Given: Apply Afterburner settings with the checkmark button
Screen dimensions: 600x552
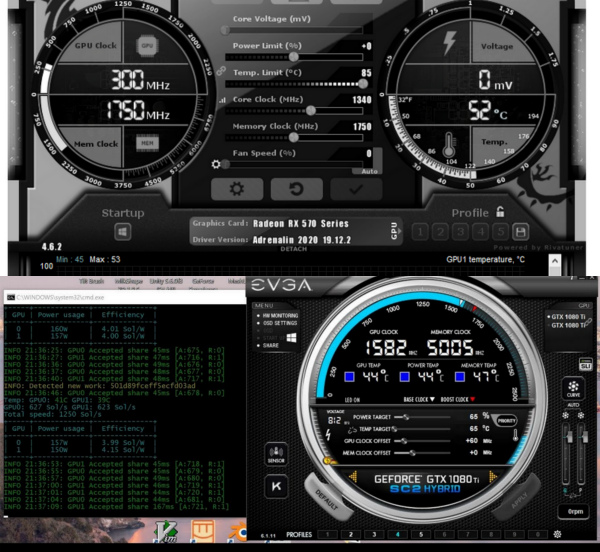Looking at the screenshot, I should 356,189.
